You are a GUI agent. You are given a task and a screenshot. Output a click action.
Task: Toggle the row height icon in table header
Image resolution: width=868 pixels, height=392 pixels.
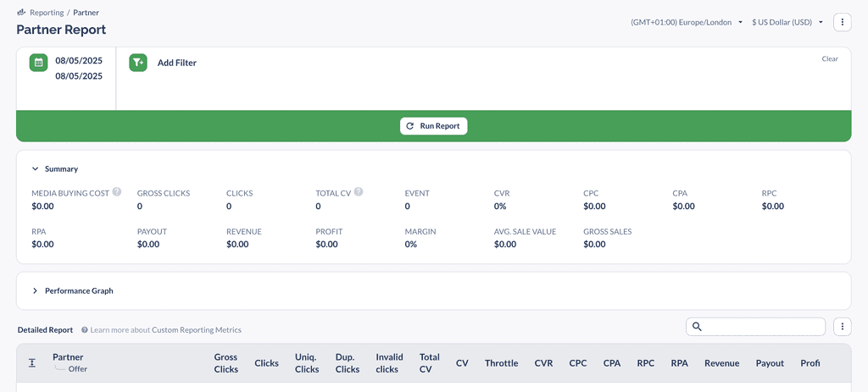pos(32,362)
